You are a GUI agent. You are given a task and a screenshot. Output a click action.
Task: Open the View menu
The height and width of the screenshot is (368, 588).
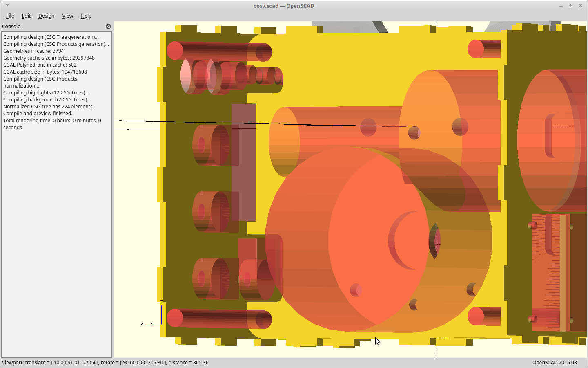coord(67,16)
